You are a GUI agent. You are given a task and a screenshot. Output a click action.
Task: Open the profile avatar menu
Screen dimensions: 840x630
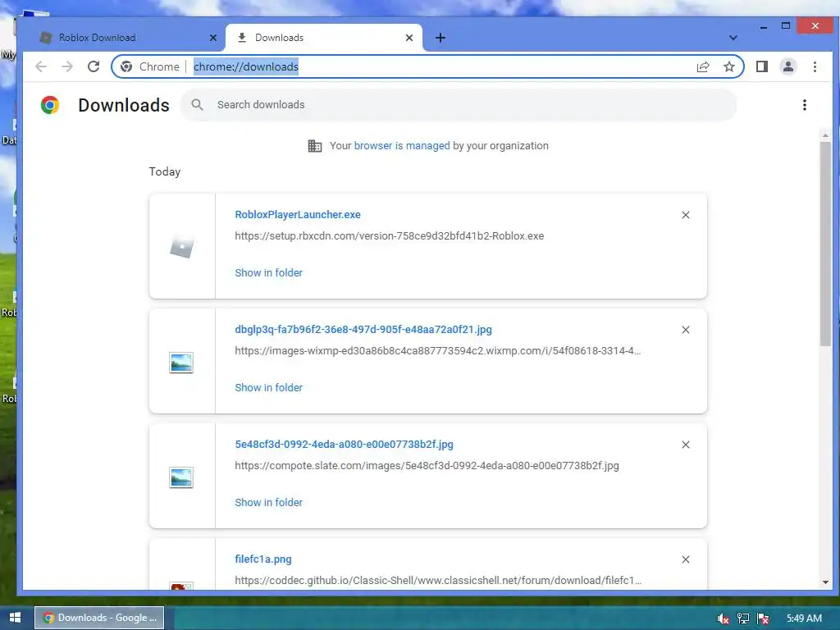pyautogui.click(x=788, y=66)
